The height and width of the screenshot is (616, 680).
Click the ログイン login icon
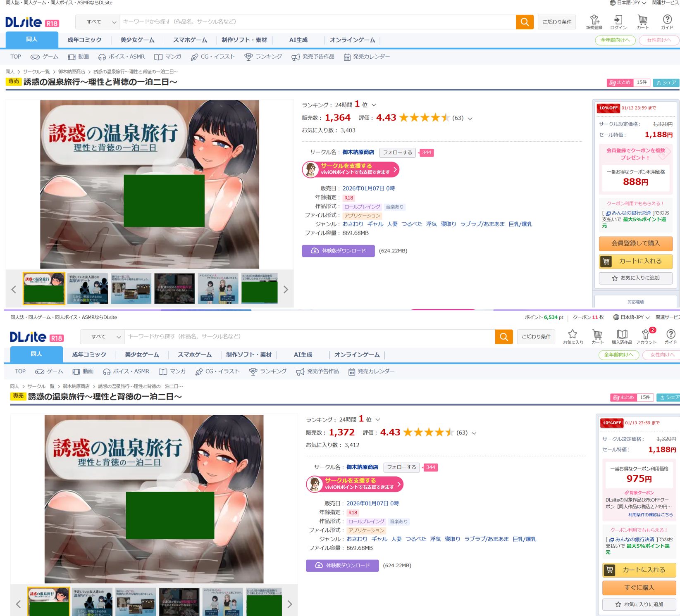tap(618, 22)
